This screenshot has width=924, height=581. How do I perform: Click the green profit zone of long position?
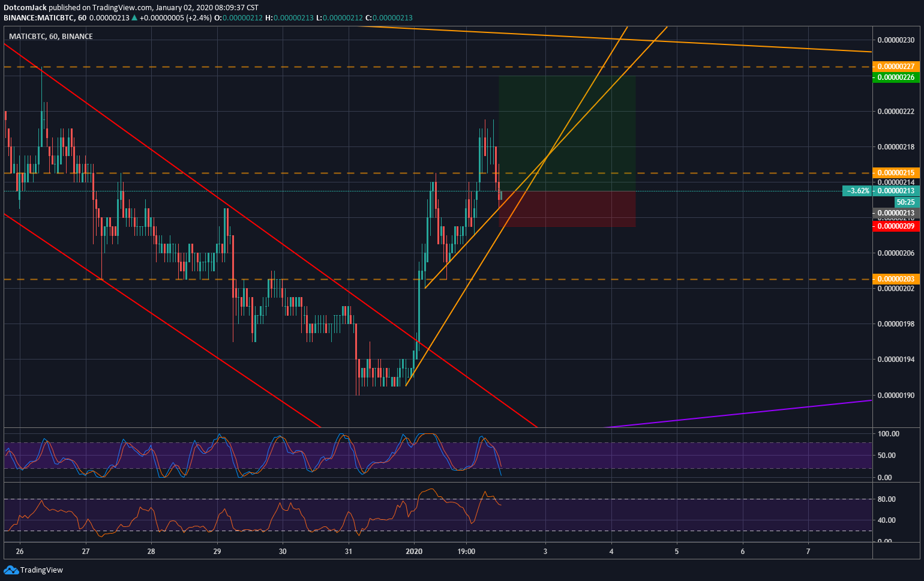pyautogui.click(x=567, y=133)
